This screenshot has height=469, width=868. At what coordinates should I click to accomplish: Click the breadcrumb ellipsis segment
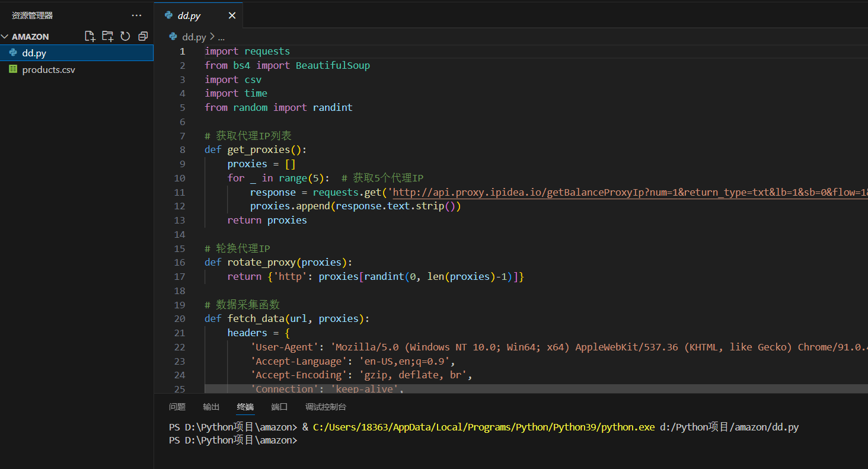point(221,37)
